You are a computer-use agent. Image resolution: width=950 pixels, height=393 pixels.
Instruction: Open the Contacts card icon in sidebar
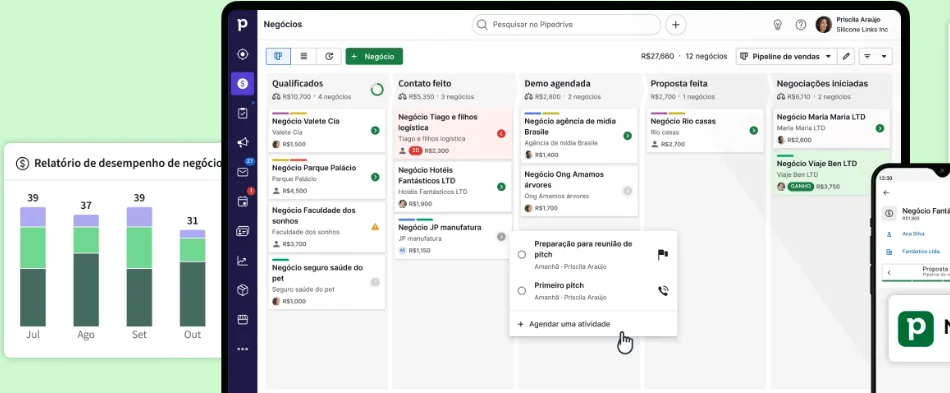242,231
